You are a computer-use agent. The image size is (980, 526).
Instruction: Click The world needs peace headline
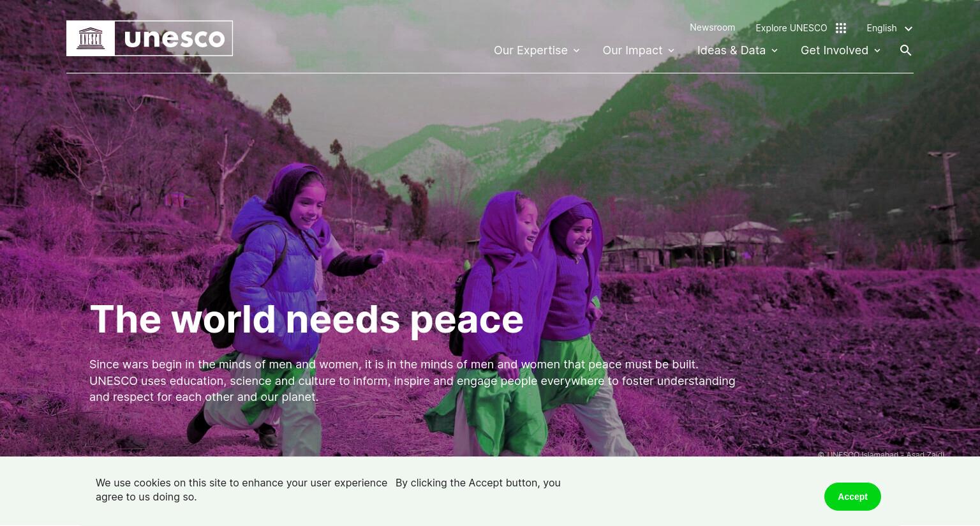[x=306, y=319]
